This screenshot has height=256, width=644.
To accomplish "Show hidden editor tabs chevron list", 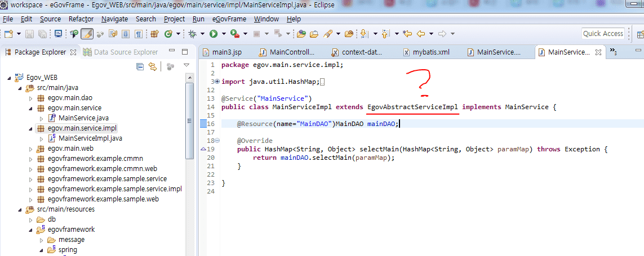I will [x=613, y=51].
